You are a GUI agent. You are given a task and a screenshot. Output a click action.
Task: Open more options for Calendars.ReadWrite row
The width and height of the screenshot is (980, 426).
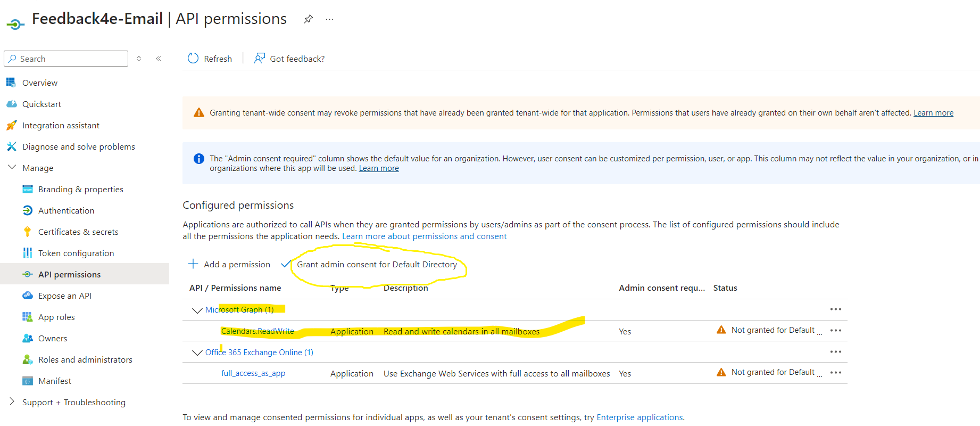tap(836, 330)
